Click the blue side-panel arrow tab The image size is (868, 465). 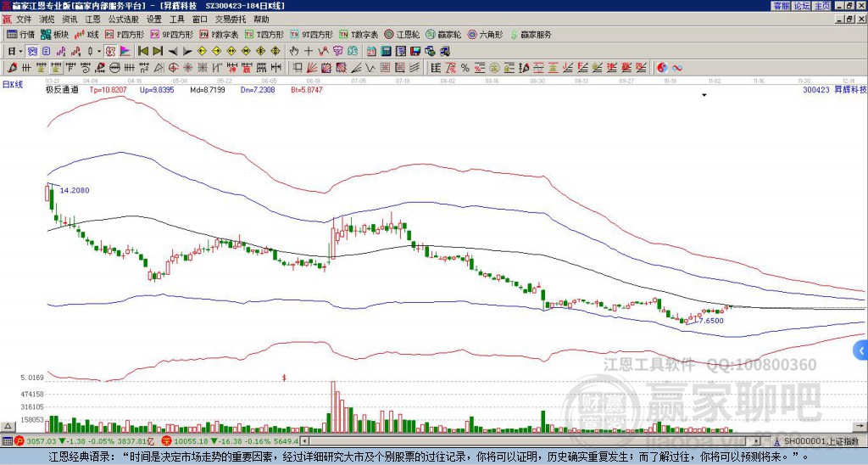coord(861,350)
